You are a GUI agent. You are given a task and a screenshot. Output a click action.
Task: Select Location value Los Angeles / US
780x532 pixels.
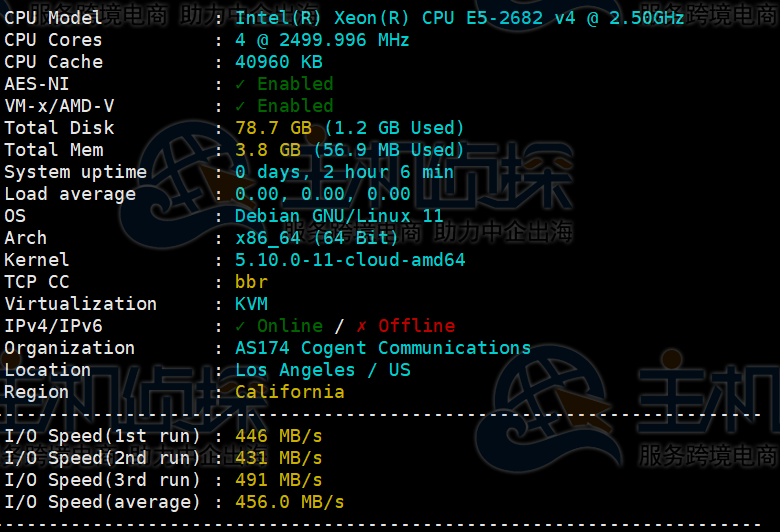click(x=322, y=370)
